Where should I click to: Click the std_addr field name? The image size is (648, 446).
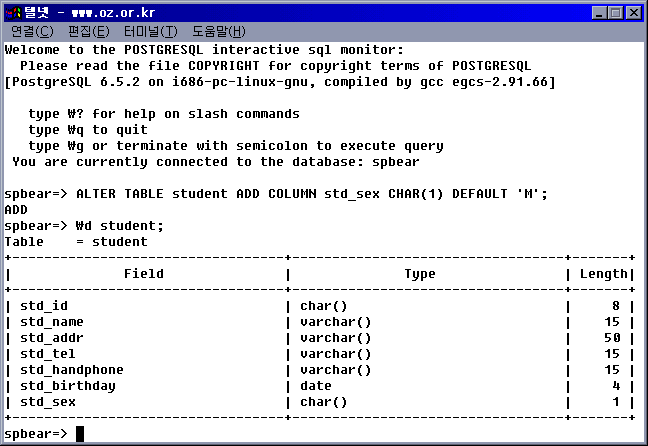tap(52, 338)
